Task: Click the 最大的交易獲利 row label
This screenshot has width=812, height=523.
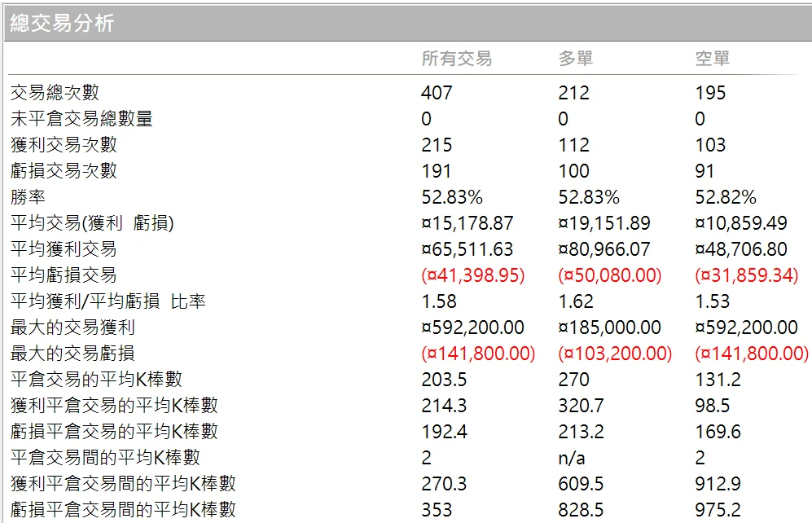Action: [72, 327]
